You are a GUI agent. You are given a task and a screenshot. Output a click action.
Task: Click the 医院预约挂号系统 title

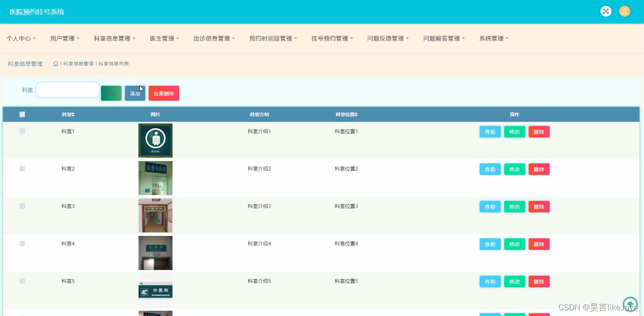tap(37, 12)
